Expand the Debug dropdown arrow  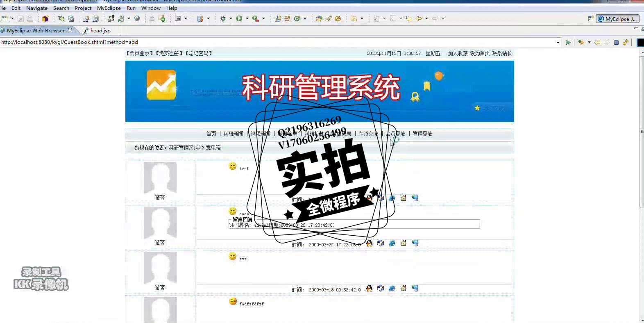[x=231, y=18]
